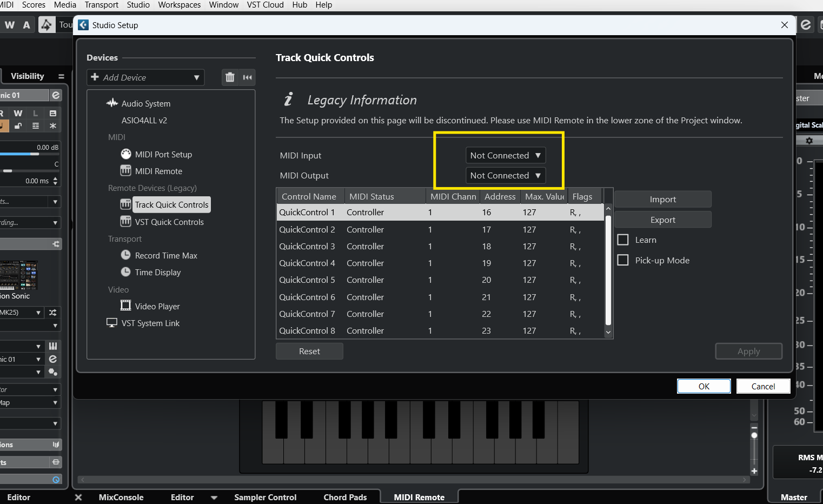Click the VST System Link monitor icon
Screen dimensions: 823x504
point(112,323)
